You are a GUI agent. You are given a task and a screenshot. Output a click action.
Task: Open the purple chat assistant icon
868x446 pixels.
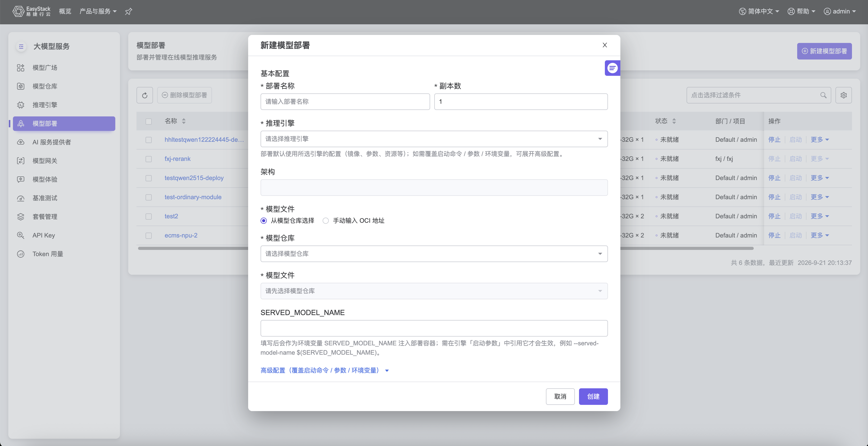(x=612, y=68)
